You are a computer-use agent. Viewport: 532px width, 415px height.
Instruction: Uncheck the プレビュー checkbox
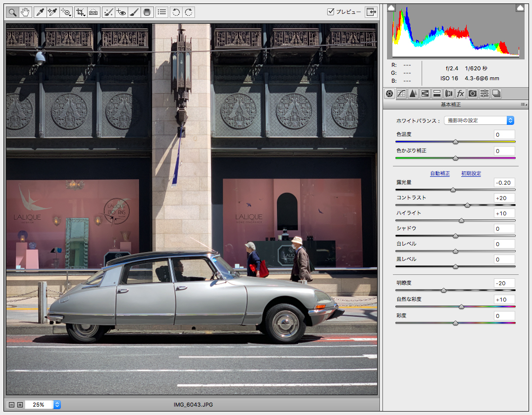(331, 12)
